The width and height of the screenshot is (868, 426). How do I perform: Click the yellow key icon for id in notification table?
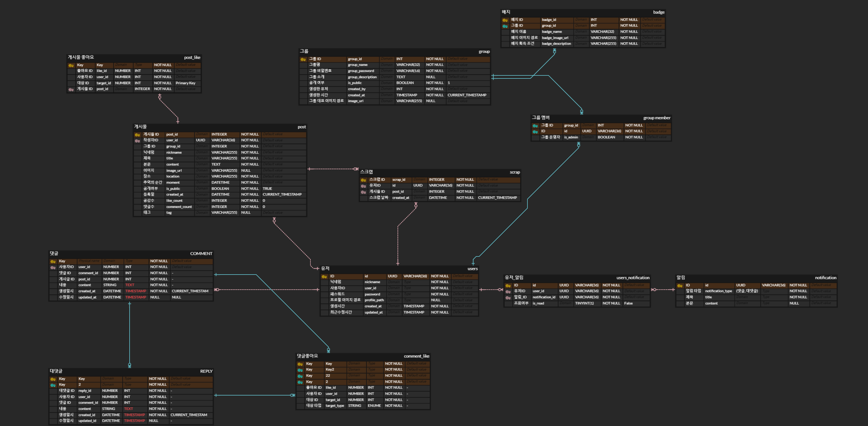pyautogui.click(x=680, y=286)
